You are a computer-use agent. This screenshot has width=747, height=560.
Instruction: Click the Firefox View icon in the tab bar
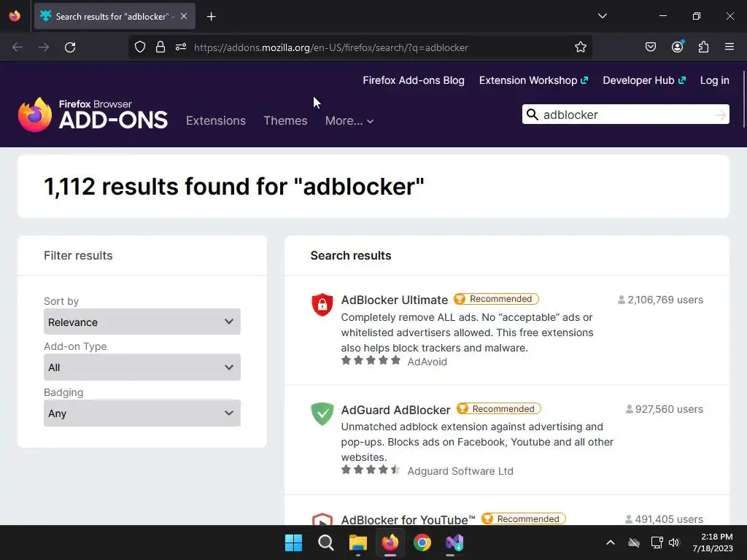pyautogui.click(x=15, y=16)
